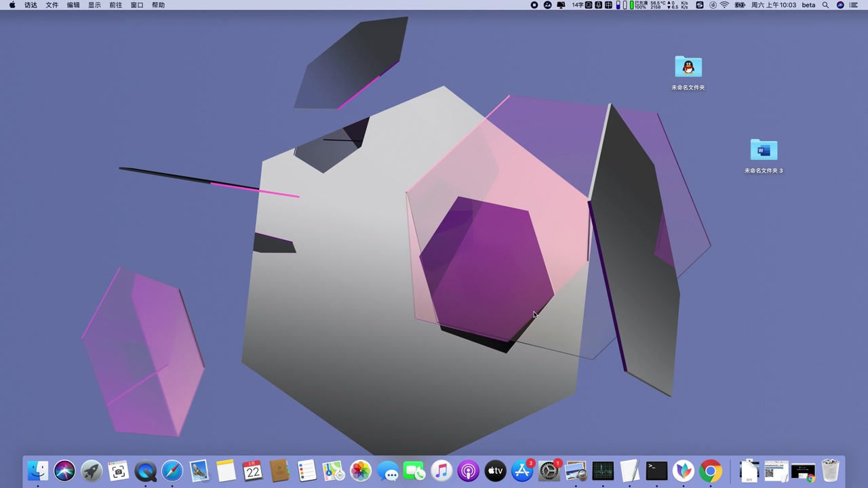Open App Store with badge 3

click(522, 470)
